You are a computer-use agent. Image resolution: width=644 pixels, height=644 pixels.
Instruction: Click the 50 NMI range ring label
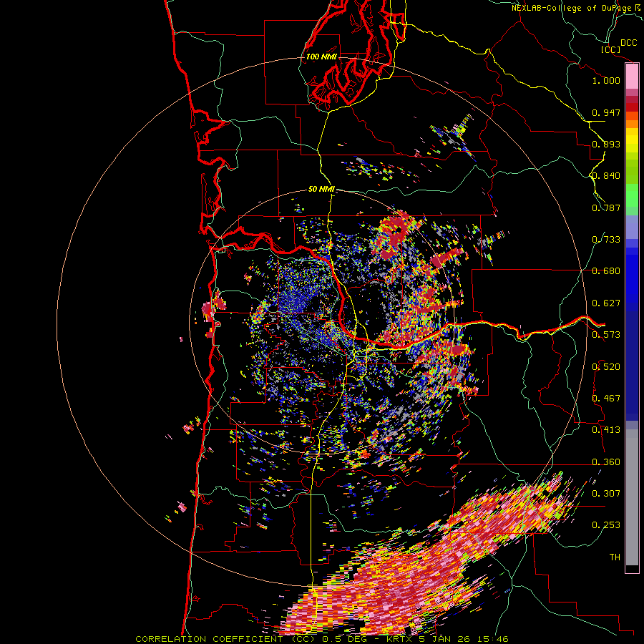(321, 189)
